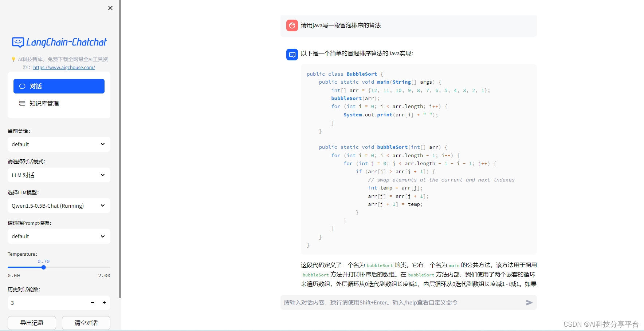This screenshot has width=644, height=331.
Task: Click the text 以下是一个简单的冒泡排序算法的Java实现
Action: (357, 53)
